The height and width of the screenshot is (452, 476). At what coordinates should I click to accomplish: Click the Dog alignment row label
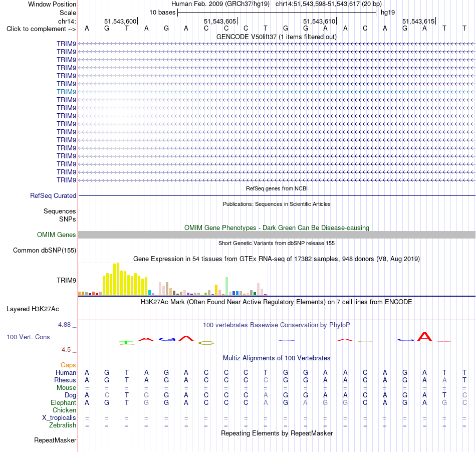pyautogui.click(x=70, y=395)
